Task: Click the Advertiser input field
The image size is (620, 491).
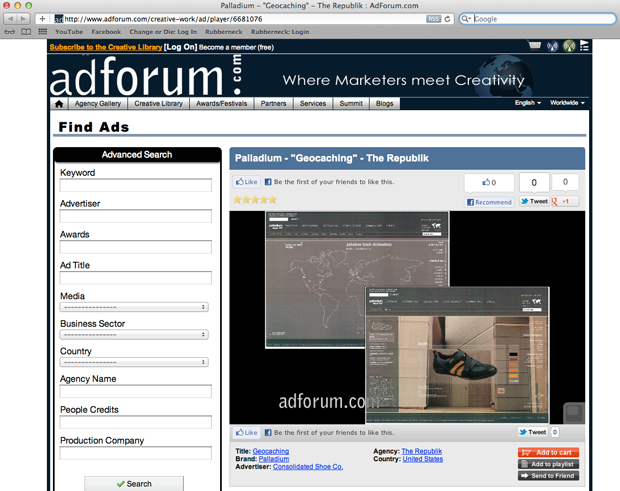Action: [x=136, y=216]
